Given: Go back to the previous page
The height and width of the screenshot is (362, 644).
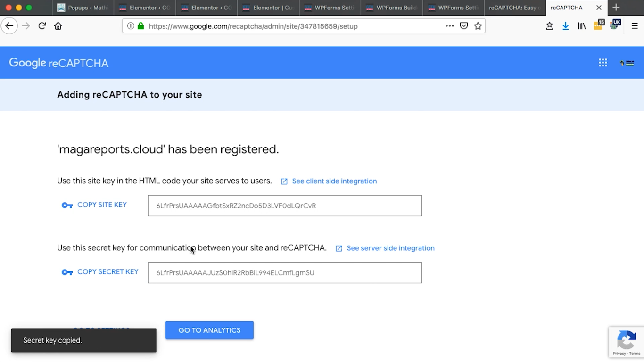Looking at the screenshot, I should tap(9, 26).
